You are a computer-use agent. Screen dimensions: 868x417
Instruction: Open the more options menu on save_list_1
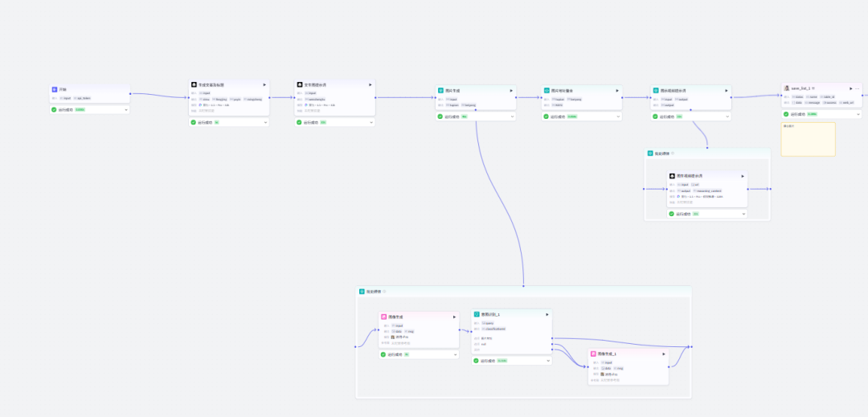coord(858,88)
